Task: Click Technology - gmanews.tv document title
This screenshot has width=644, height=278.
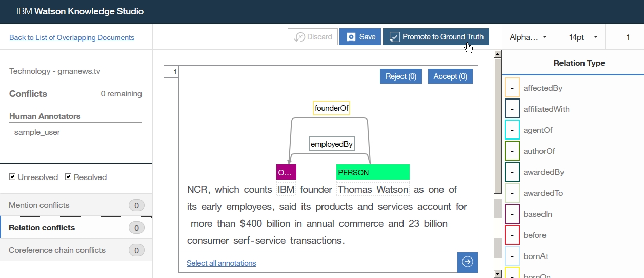Action: pos(55,71)
